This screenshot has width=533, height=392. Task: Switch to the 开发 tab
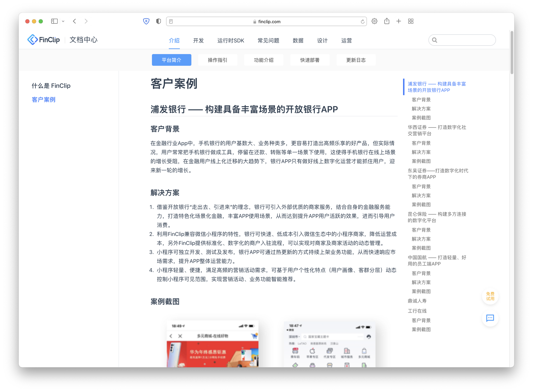tap(199, 41)
